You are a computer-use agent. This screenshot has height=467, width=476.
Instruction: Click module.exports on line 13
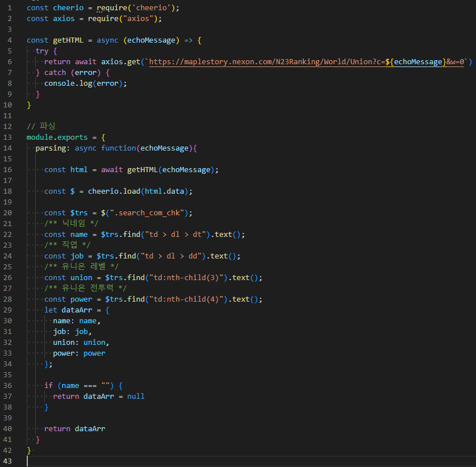point(57,137)
